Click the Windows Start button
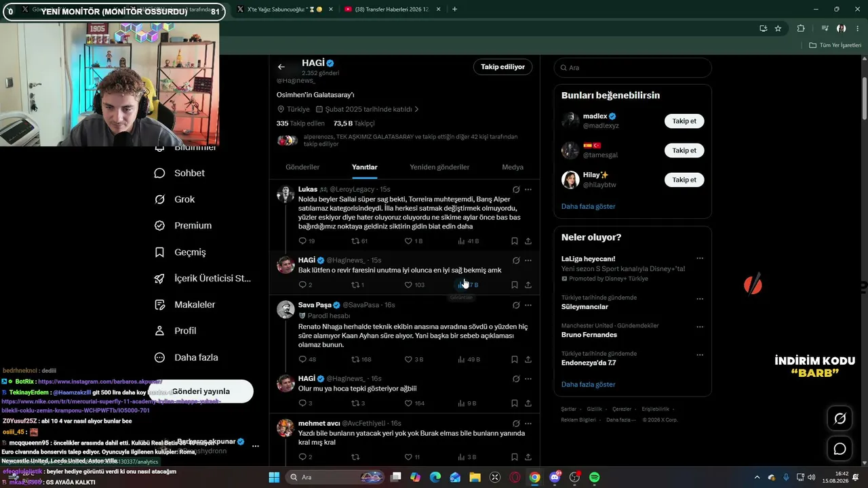This screenshot has height=488, width=868. click(x=274, y=477)
